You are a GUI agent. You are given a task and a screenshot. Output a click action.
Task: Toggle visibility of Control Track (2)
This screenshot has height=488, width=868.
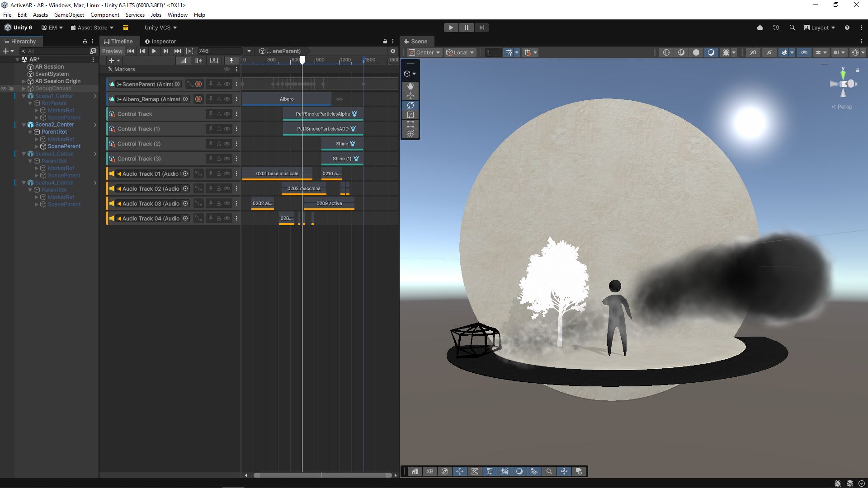click(227, 144)
